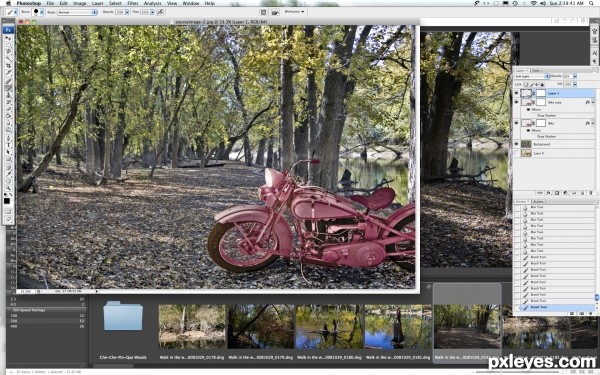Toggle history source box beside last Brush Tool
Image resolution: width=600 pixels, height=375 pixels.
[x=517, y=307]
